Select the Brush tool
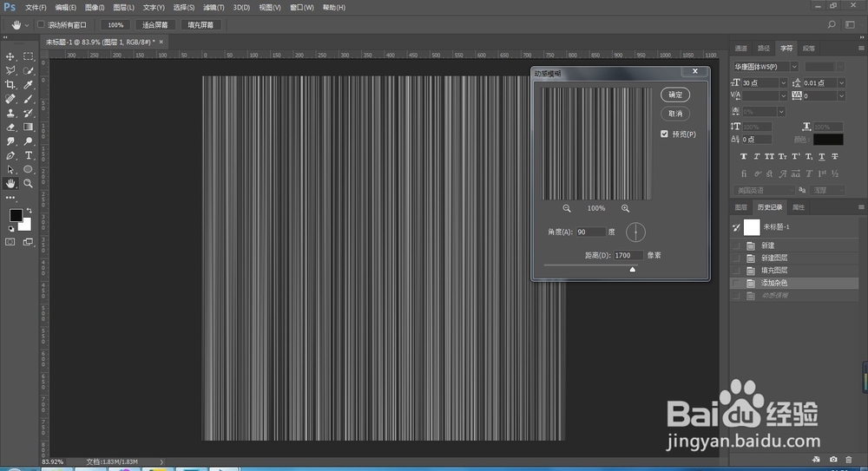The width and height of the screenshot is (868, 471). pyautogui.click(x=29, y=99)
